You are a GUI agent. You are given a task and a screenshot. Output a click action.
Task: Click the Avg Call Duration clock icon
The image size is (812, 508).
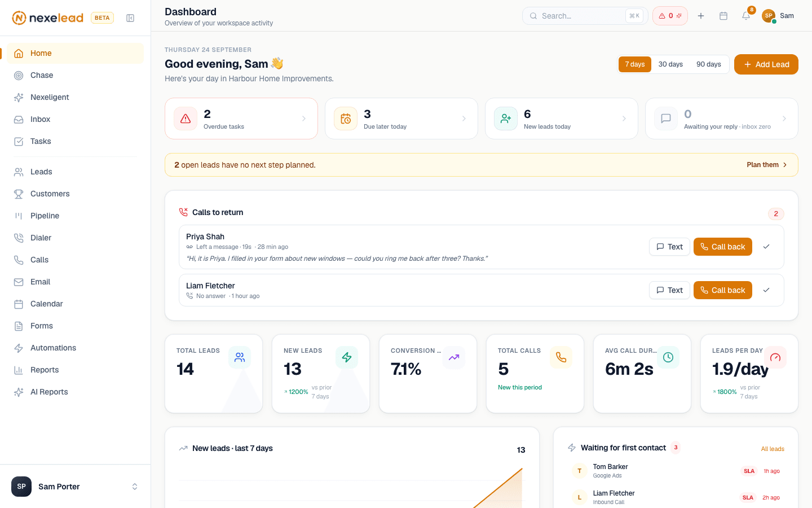[x=668, y=357]
